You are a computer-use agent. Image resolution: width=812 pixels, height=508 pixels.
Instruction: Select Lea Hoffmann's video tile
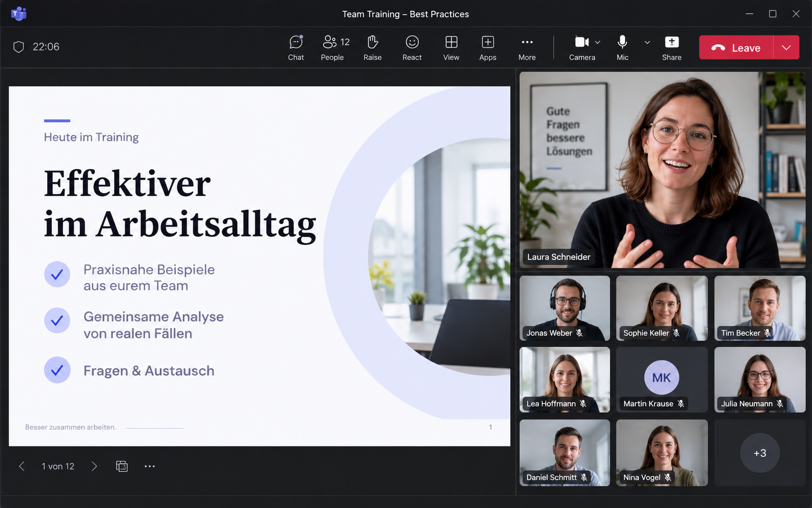[565, 379]
